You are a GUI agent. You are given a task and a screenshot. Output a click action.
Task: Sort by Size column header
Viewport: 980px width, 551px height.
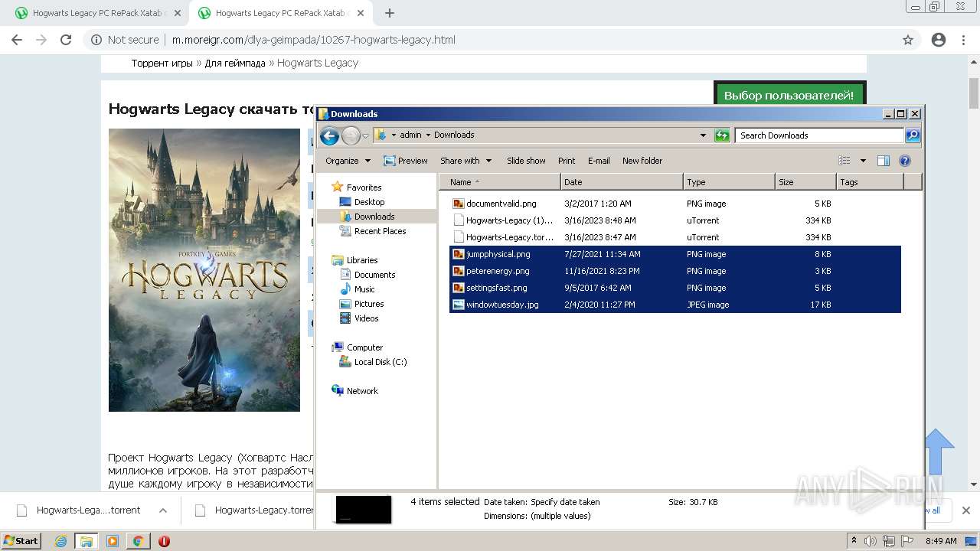(x=805, y=182)
